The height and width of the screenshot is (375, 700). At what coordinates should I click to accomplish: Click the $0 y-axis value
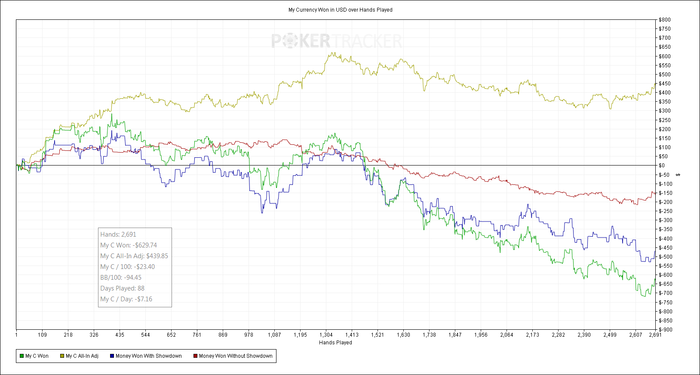coord(662,165)
